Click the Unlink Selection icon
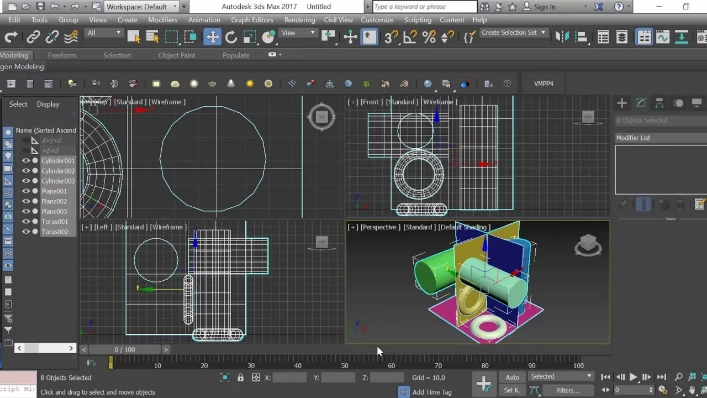 tap(52, 37)
